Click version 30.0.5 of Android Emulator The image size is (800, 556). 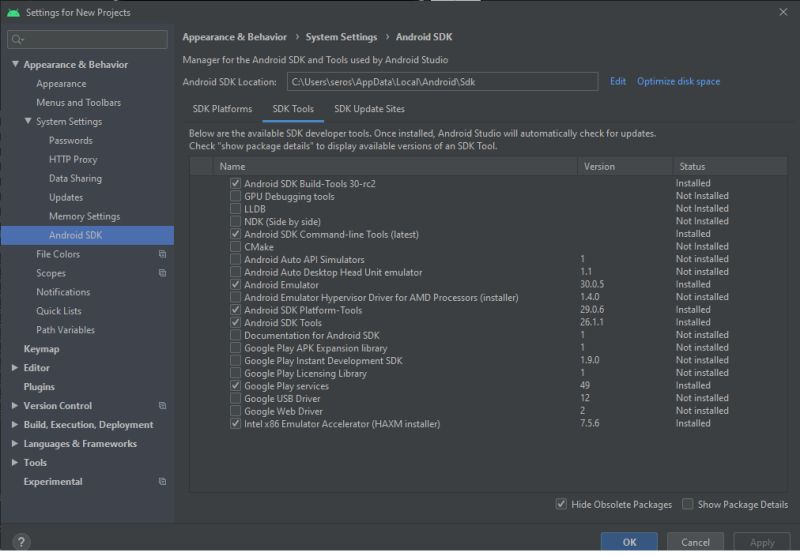(x=592, y=284)
